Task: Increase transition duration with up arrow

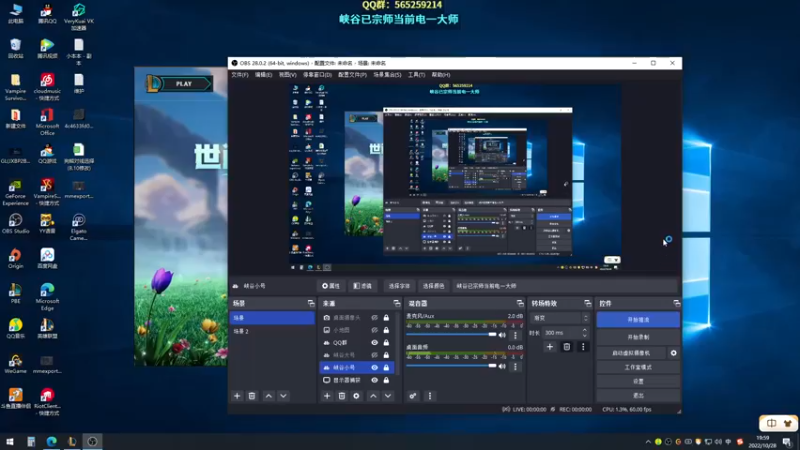Action: [585, 330]
